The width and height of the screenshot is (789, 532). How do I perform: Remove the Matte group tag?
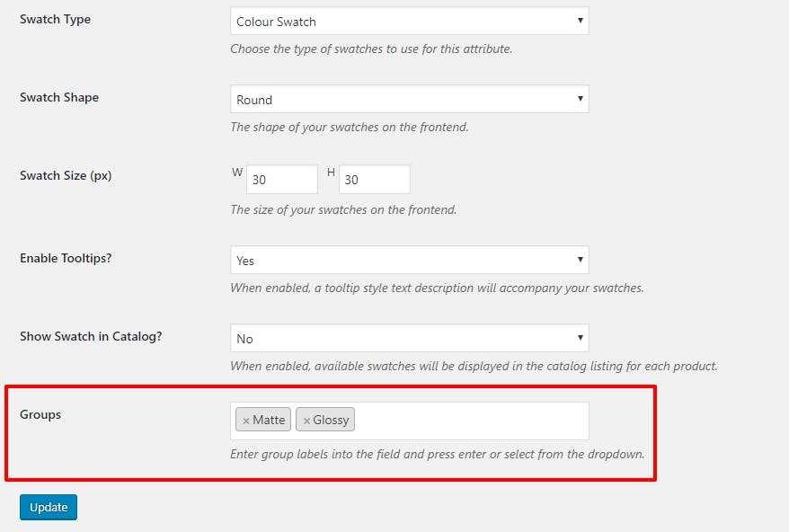[246, 421]
